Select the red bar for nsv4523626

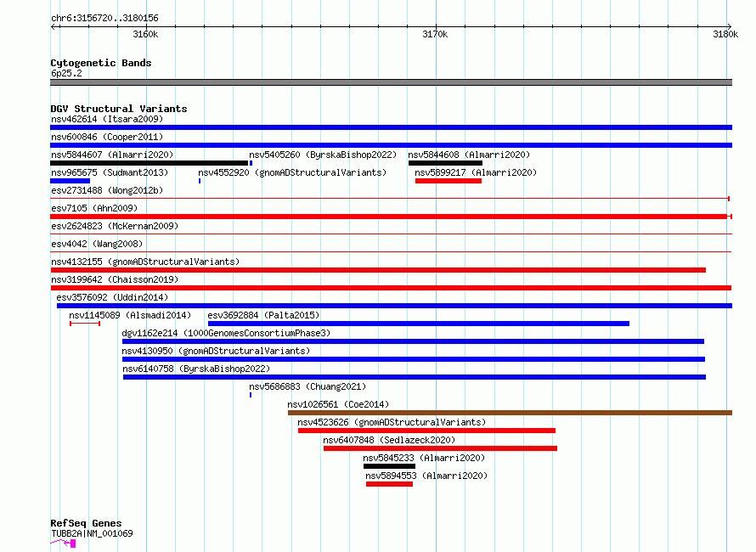pos(426,431)
